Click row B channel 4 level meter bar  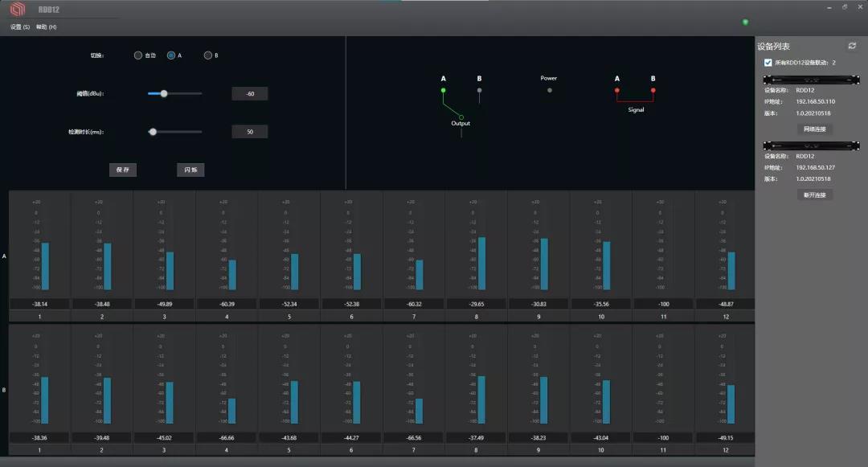coord(232,411)
